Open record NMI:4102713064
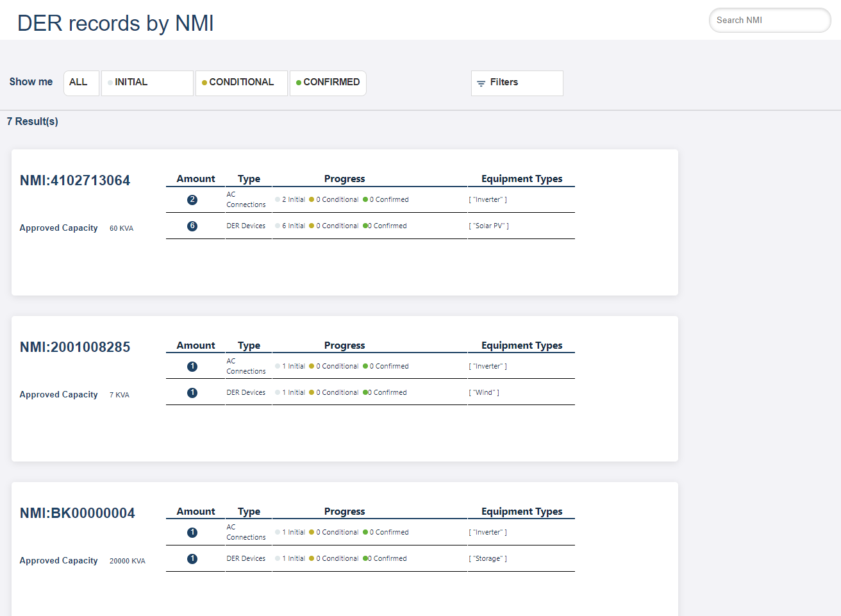This screenshot has width=841, height=616. click(75, 181)
